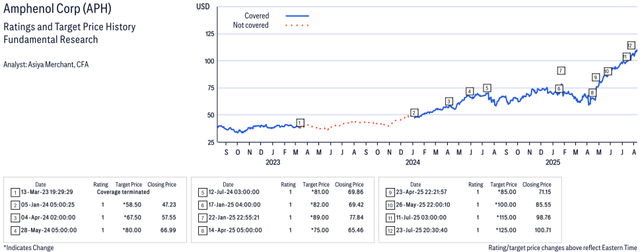Click numbered box 11 beside 11-Jul-25
The image size is (644, 252).
(390, 218)
